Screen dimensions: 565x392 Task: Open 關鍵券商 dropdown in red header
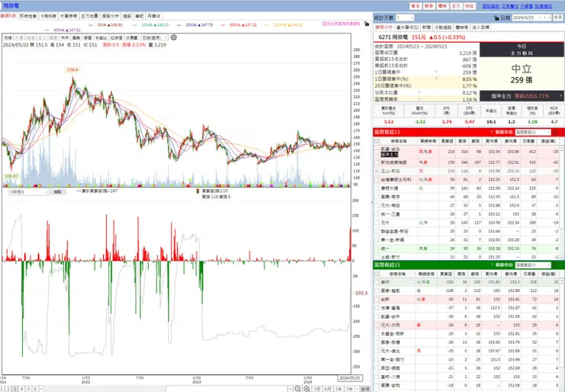coord(533,133)
